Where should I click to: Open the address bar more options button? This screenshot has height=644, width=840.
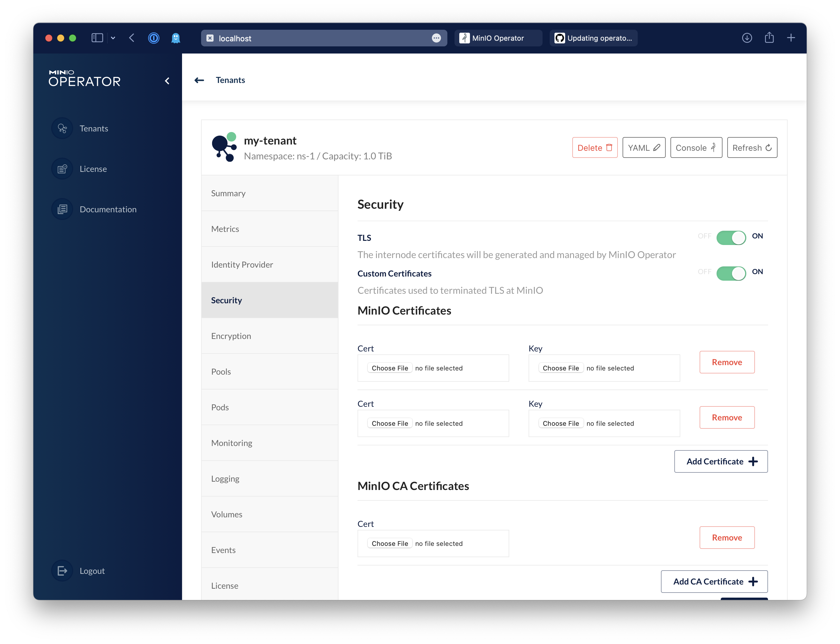pyautogui.click(x=436, y=38)
